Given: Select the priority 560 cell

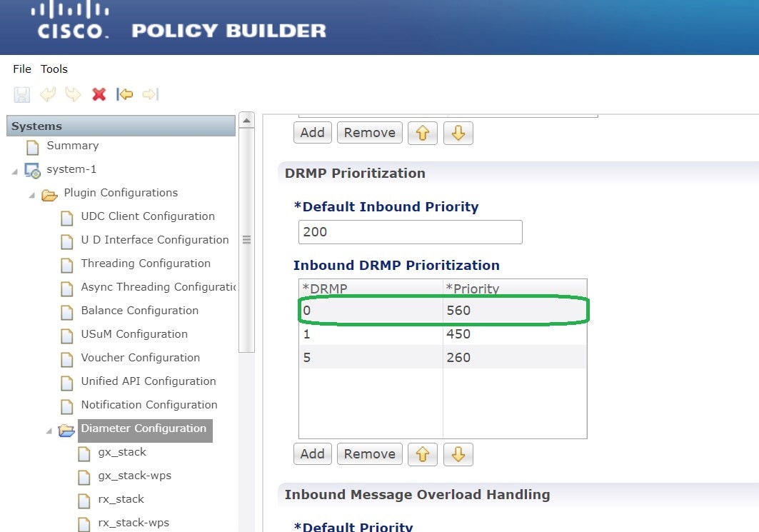Looking at the screenshot, I should tap(515, 311).
